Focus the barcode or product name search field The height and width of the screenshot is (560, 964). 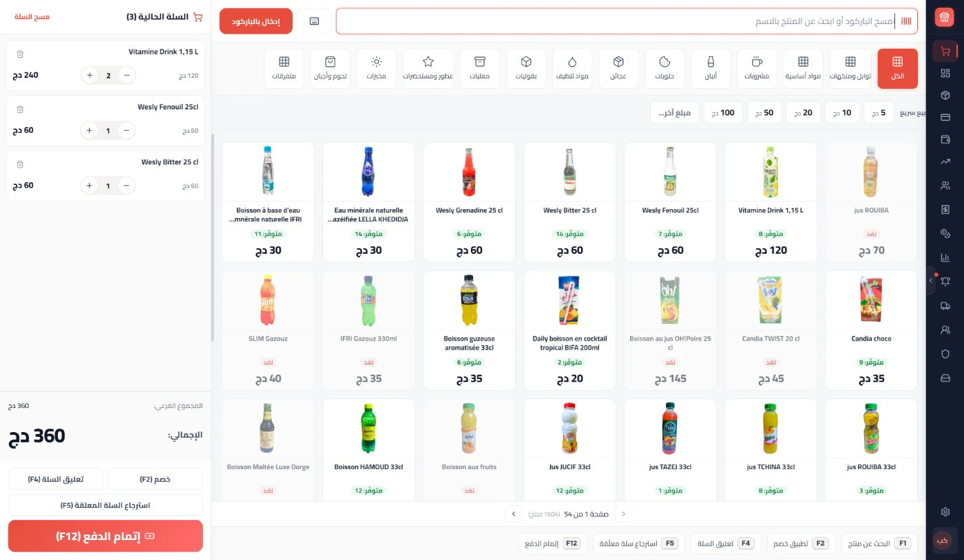click(x=627, y=21)
